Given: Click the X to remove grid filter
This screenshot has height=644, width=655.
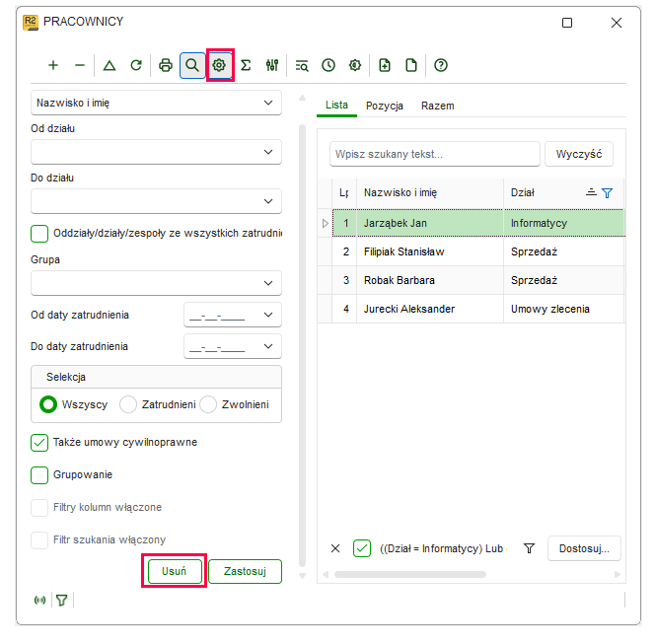Looking at the screenshot, I should [335, 548].
